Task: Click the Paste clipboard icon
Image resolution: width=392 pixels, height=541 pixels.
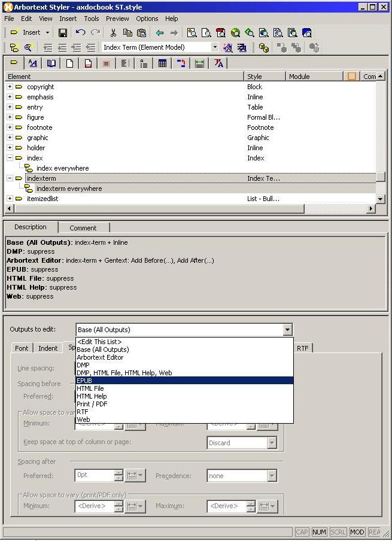Action: coord(141,33)
